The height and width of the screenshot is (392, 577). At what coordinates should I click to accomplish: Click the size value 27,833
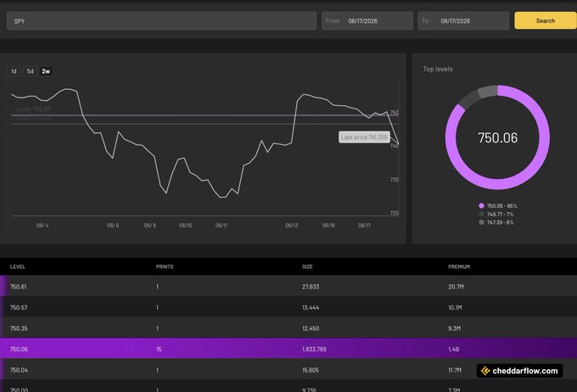(x=311, y=287)
